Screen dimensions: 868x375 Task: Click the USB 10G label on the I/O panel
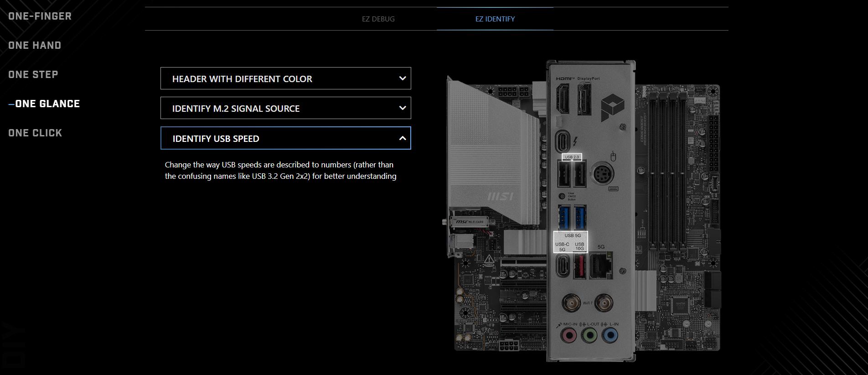coord(579,246)
